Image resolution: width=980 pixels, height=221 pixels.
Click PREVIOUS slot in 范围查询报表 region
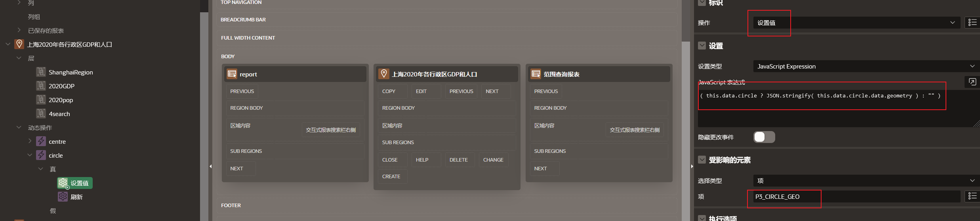point(545,91)
